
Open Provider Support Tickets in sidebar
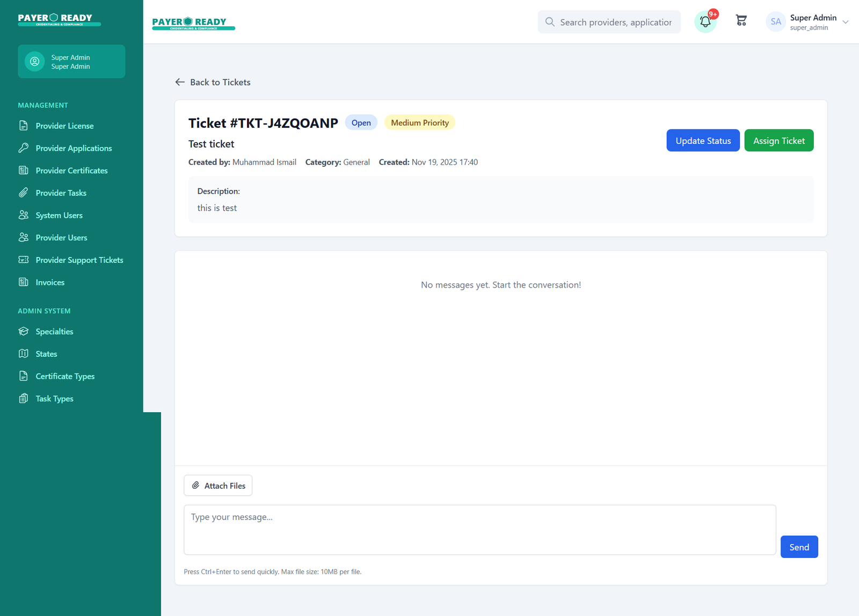[x=79, y=260]
